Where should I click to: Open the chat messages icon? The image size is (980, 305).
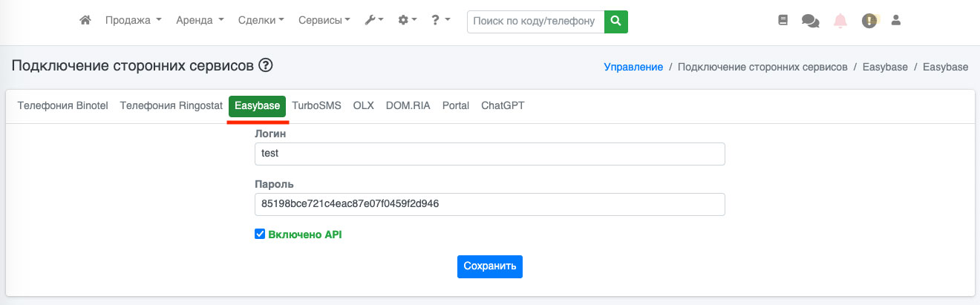(810, 22)
